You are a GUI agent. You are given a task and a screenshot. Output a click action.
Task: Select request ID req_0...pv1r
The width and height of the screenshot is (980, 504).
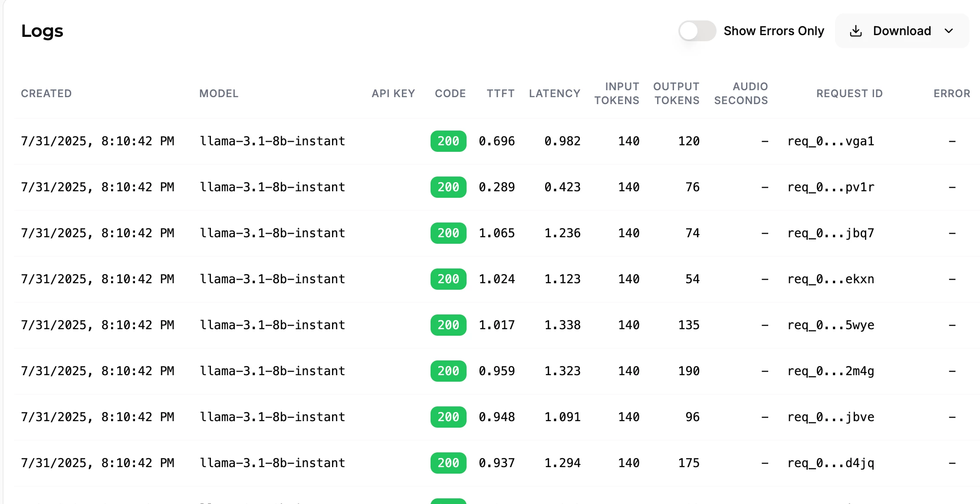click(x=831, y=187)
